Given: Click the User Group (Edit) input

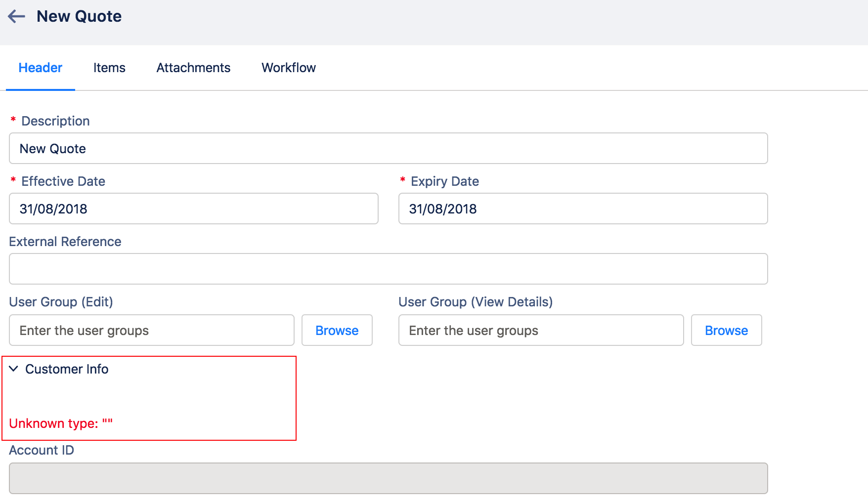Looking at the screenshot, I should (x=151, y=330).
